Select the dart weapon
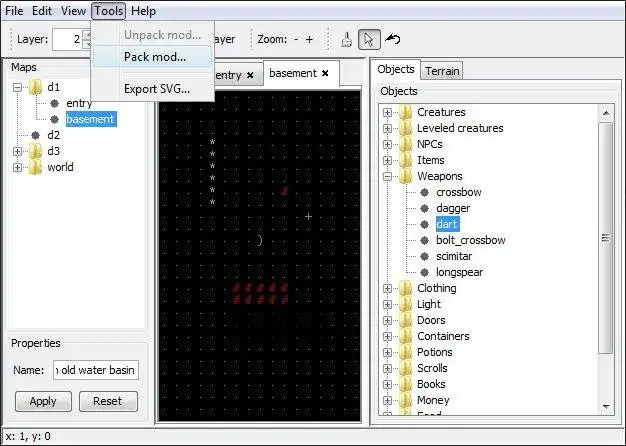Viewport: 626px width, 446px height. [x=447, y=224]
